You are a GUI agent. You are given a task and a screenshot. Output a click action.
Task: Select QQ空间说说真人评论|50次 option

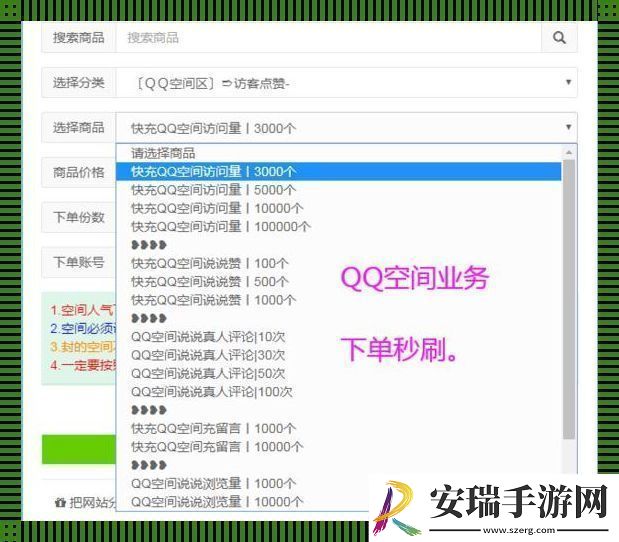[338, 373]
